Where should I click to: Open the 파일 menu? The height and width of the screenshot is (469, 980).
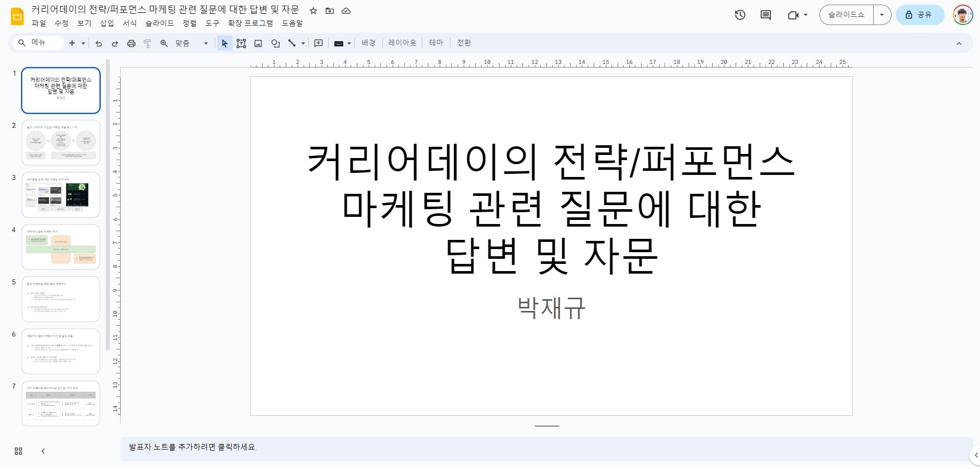click(39, 24)
